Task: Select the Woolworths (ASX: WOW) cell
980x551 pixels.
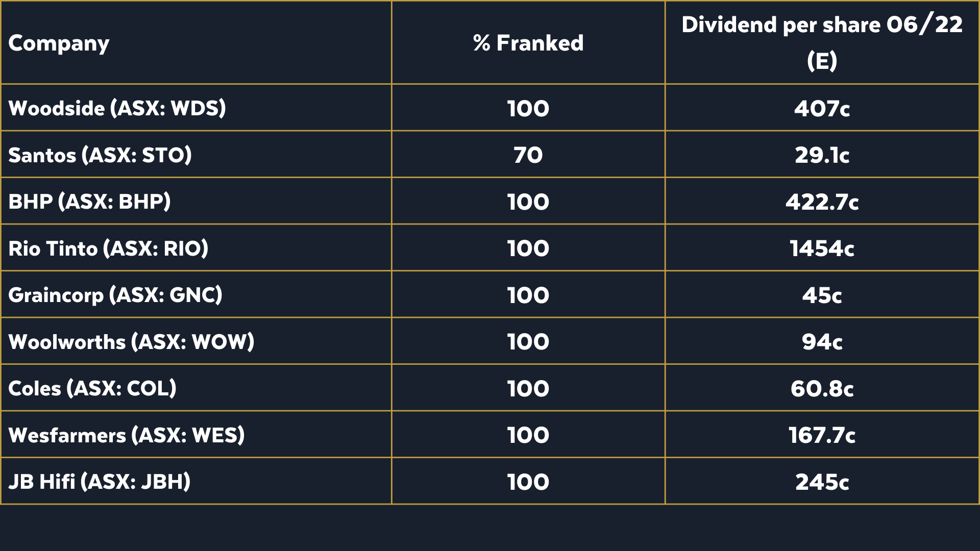Action: pos(131,342)
